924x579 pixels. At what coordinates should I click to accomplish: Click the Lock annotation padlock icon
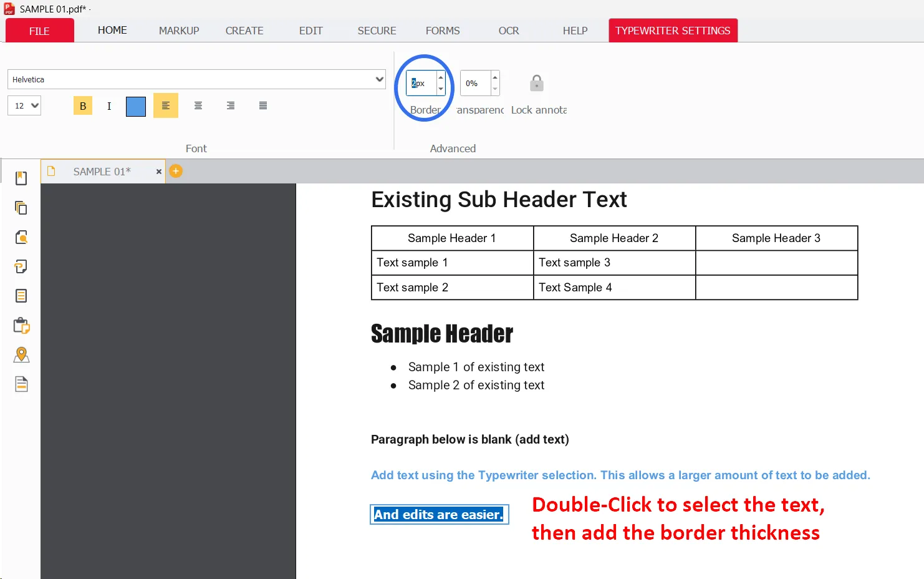[537, 83]
